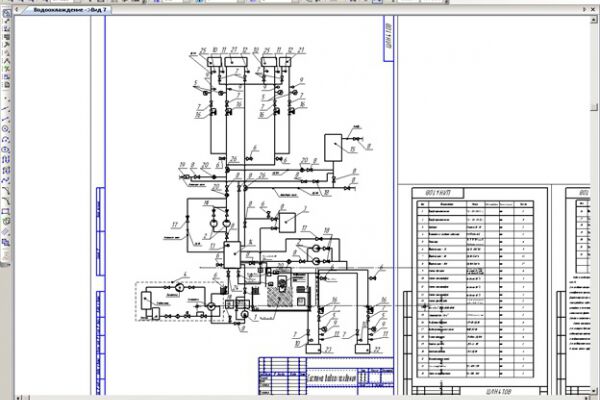Image resolution: width=600 pixels, height=400 pixels.
Task: Select the Line segment tool
Action: (6, 119)
